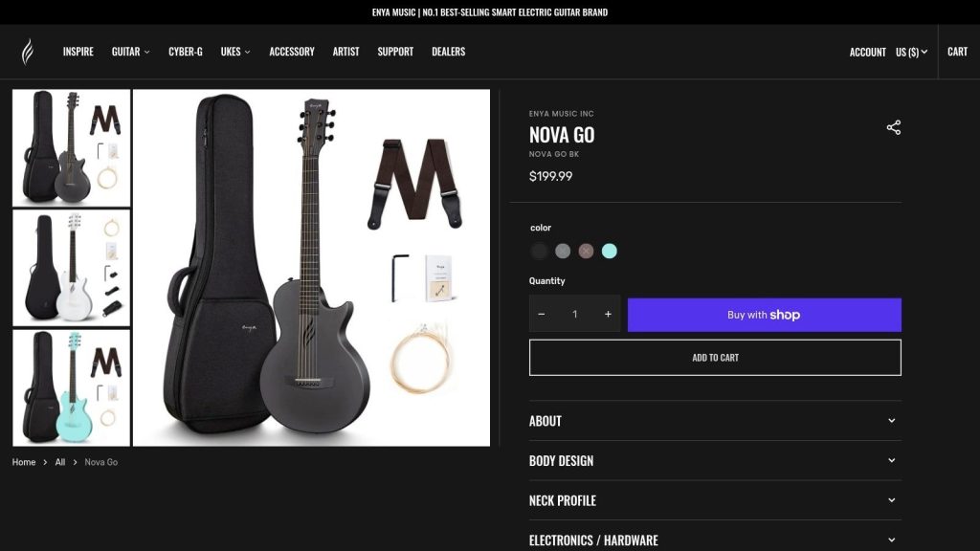
Task: View the white guitar thumbnail
Action: coord(71,268)
